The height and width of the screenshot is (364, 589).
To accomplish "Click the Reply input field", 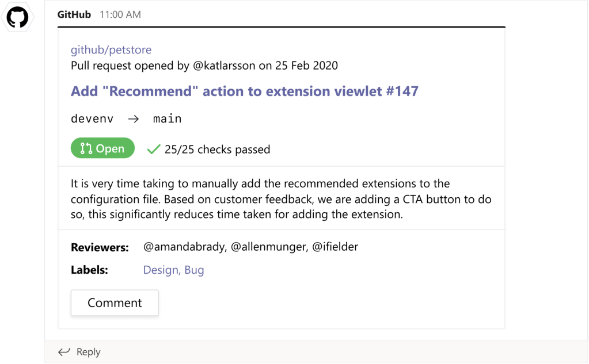I will point(89,351).
